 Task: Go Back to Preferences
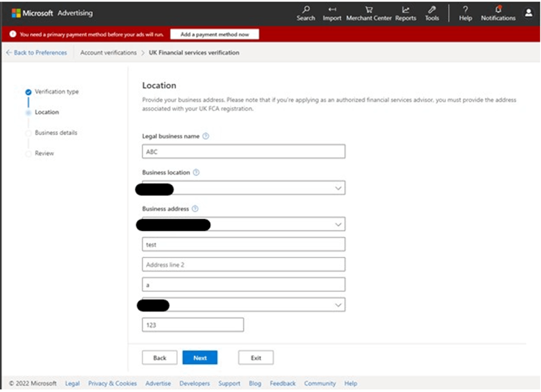tap(37, 53)
